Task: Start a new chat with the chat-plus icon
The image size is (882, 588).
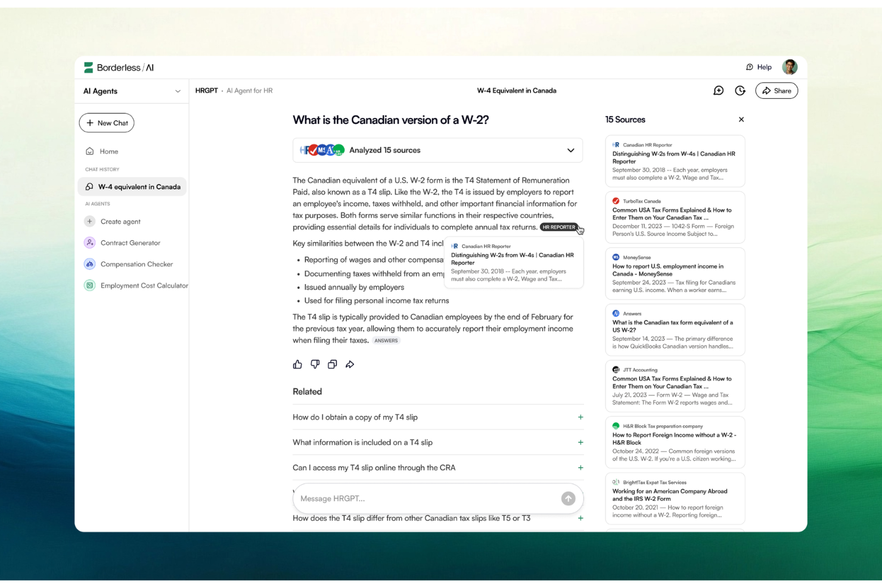Action: pos(719,91)
